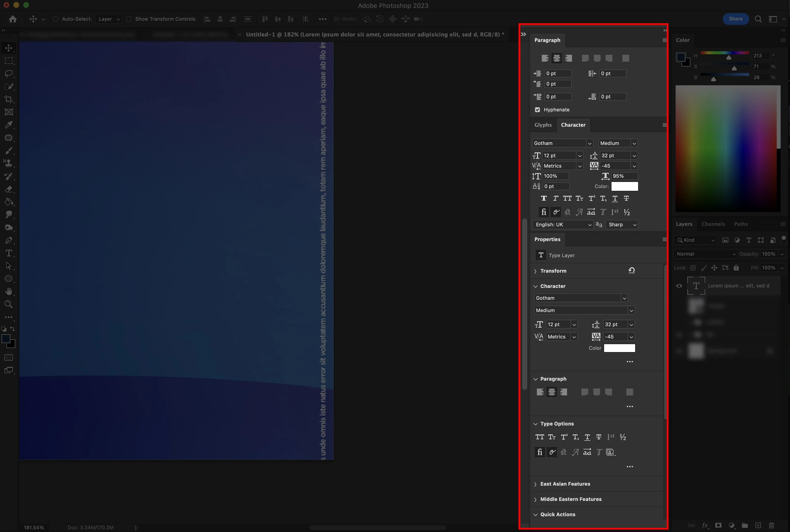Hide the Lorem ipsum text layer
Screen dimensions: 790x532
click(x=679, y=286)
